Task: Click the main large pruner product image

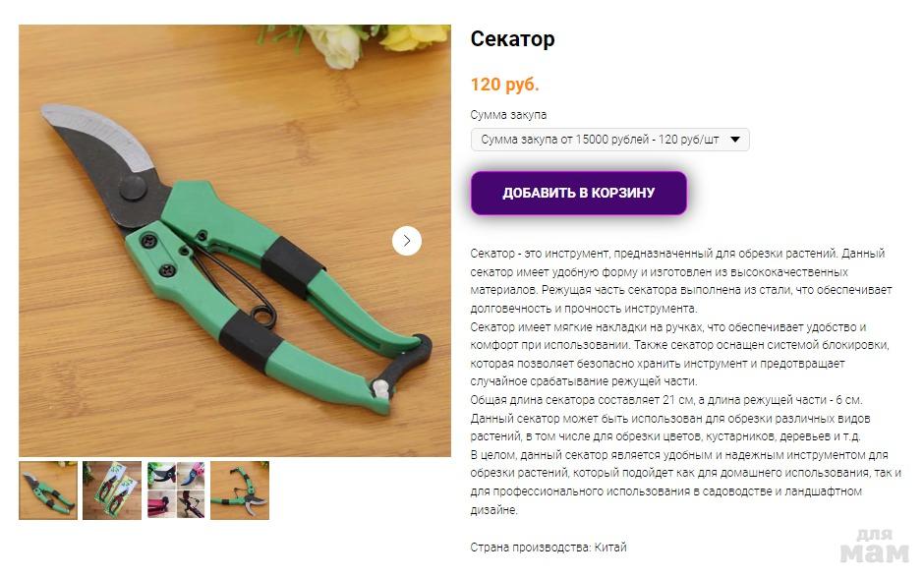Action: (x=235, y=241)
